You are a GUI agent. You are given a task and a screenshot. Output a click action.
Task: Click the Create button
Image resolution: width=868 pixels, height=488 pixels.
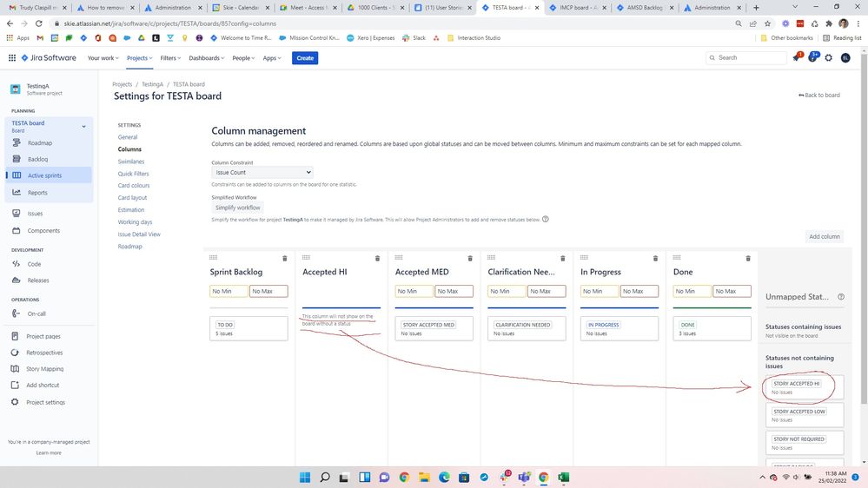point(305,58)
